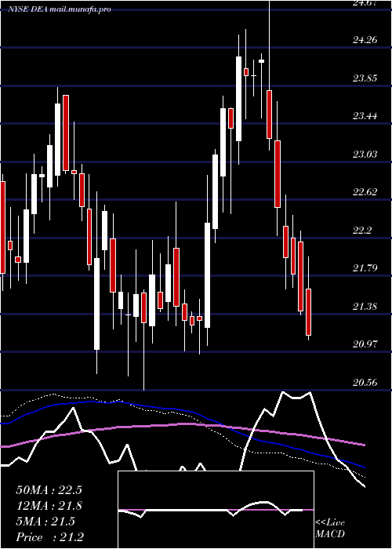
Task: Click the 50MA : 22.5 value
Action: tap(49, 490)
